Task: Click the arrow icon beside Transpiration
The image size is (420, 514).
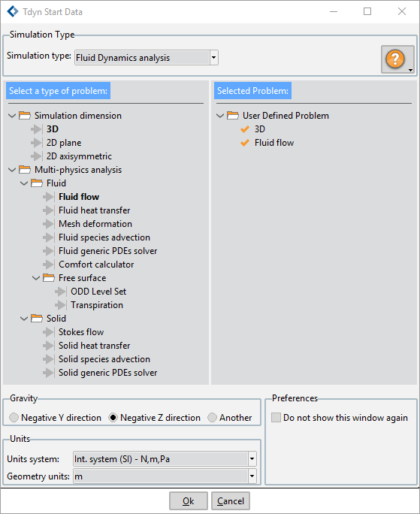Action: click(x=61, y=305)
